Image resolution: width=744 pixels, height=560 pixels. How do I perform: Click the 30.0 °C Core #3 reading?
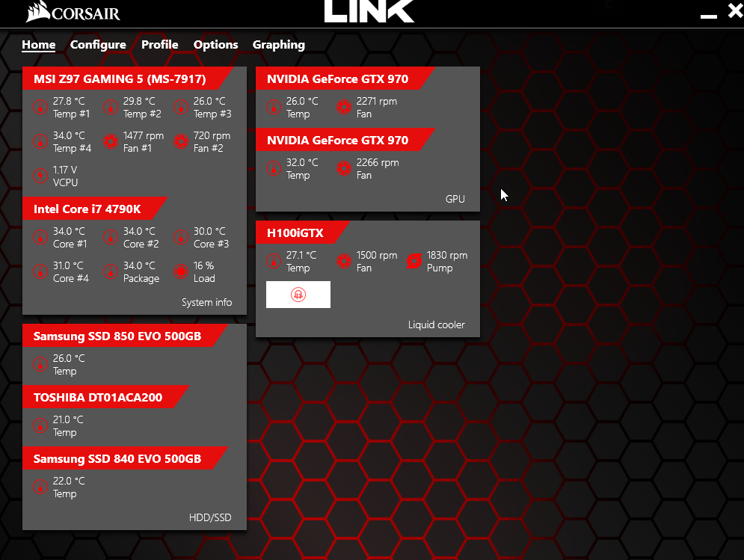(x=211, y=237)
